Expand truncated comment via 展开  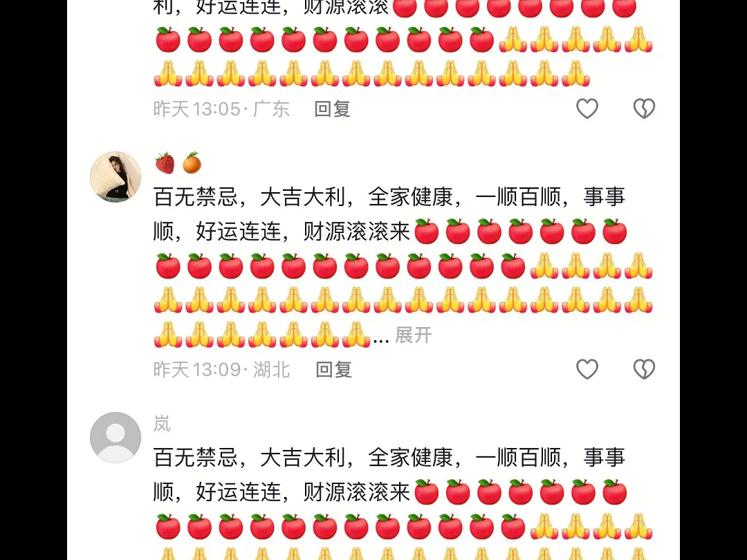coord(413,335)
